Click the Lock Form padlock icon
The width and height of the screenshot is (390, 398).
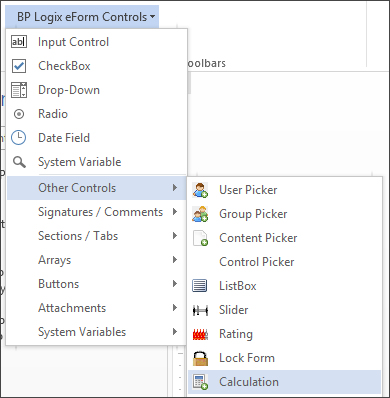tap(200, 358)
